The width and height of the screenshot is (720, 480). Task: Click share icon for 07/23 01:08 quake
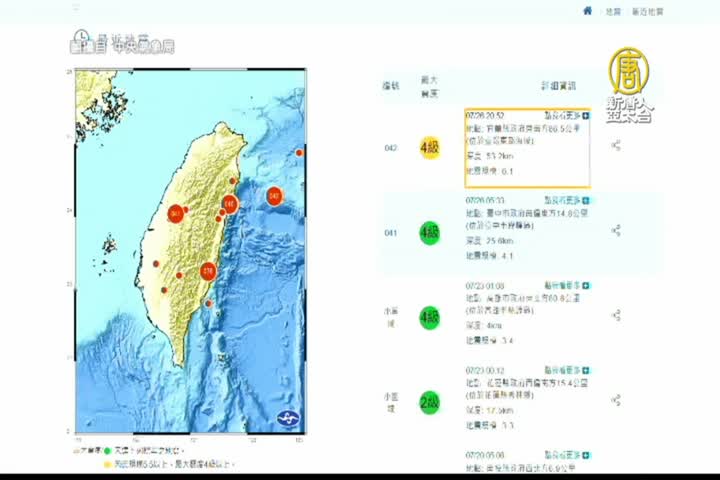click(616, 315)
